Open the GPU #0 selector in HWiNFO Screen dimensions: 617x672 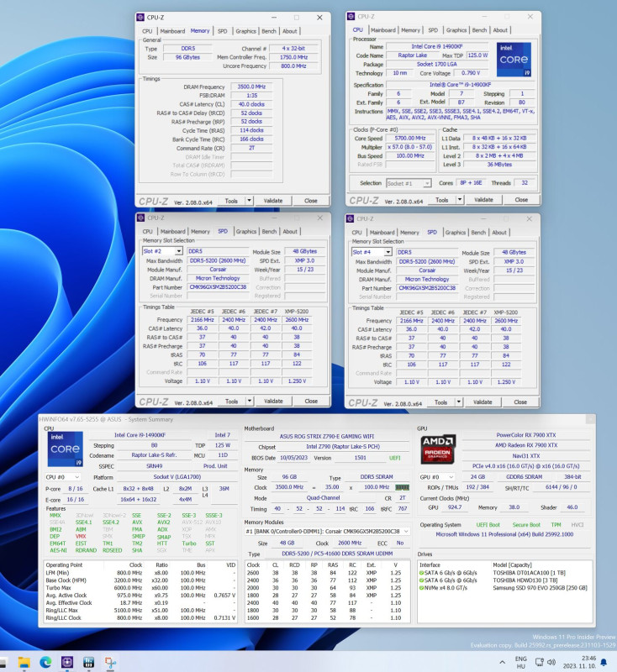click(436, 477)
